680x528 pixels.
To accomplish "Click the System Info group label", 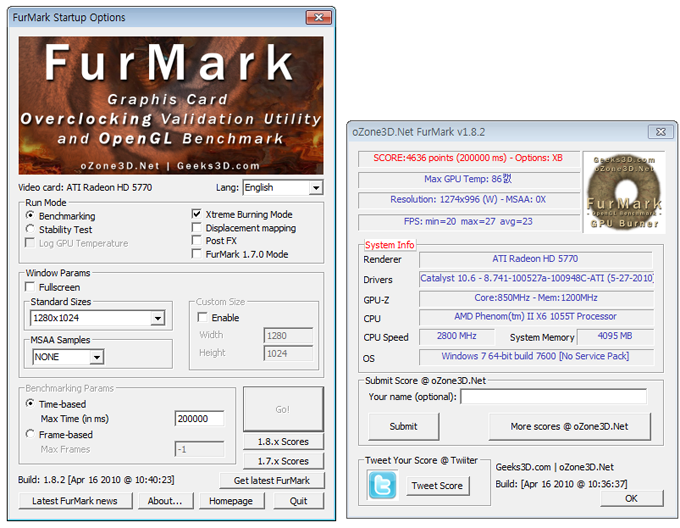I will (389, 245).
